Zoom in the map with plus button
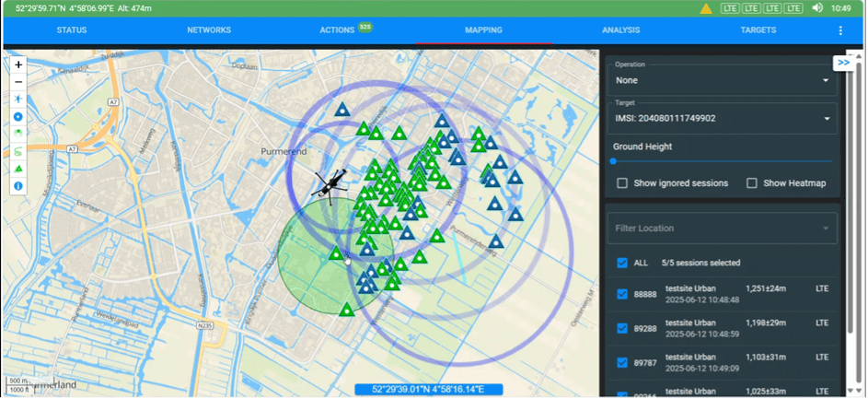Screen dimensions: 868x399 pyautogui.click(x=18, y=65)
